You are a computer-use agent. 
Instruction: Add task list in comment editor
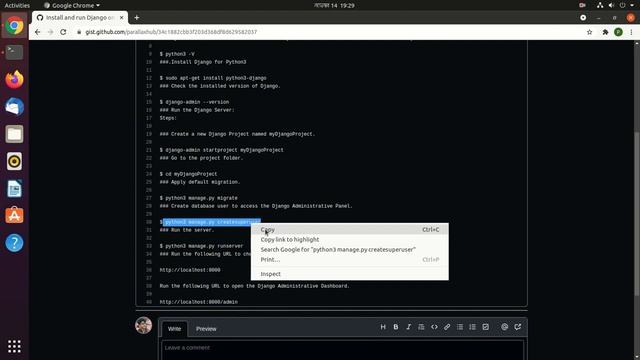485,327
